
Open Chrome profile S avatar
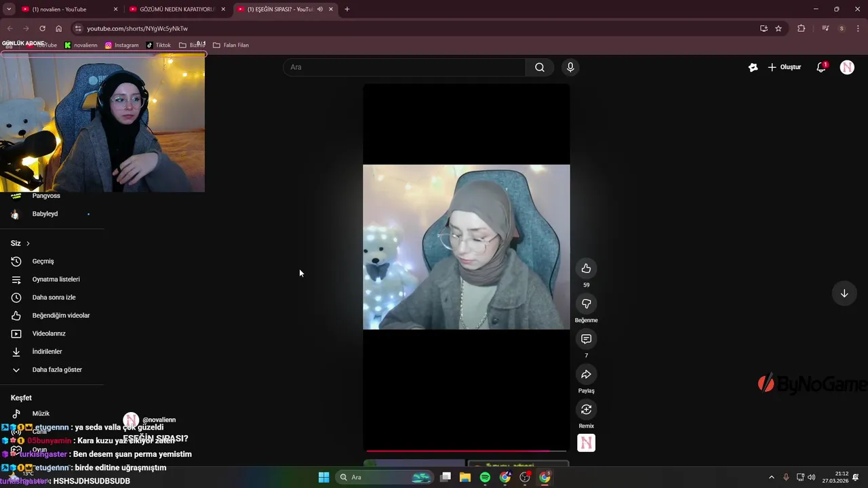tap(842, 28)
